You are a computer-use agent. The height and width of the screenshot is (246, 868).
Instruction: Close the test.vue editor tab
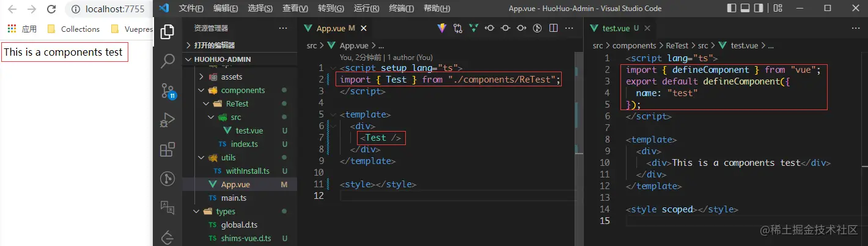coord(647,28)
